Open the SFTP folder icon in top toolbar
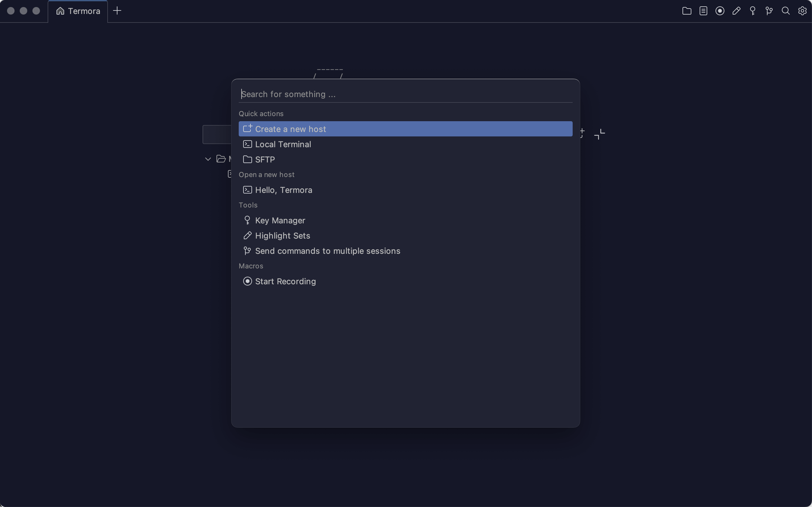 pyautogui.click(x=687, y=11)
